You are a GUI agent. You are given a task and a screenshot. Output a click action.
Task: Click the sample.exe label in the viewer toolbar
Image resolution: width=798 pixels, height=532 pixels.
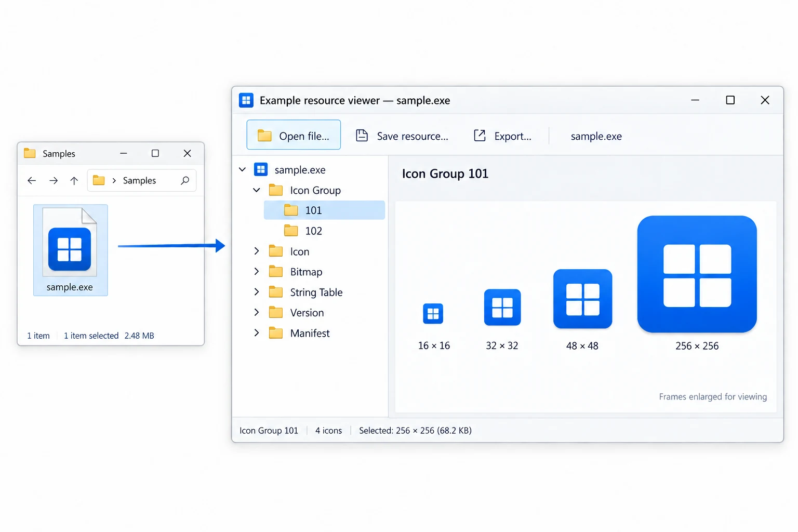596,136
